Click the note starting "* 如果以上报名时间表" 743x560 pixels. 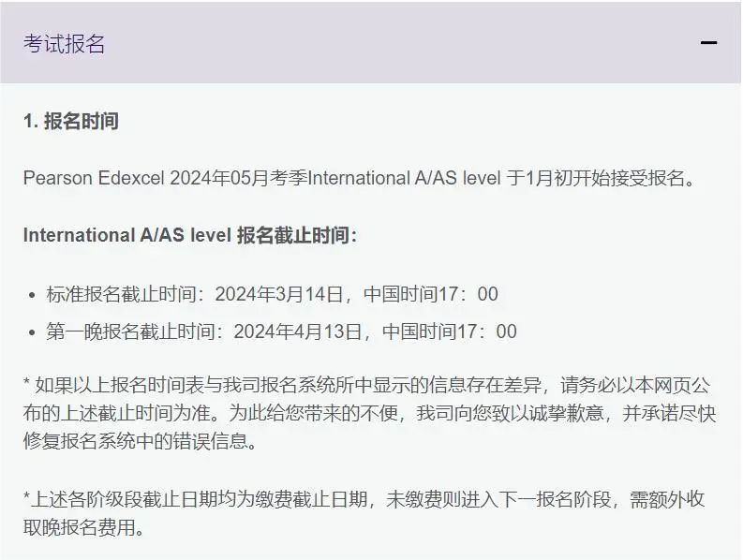click(x=366, y=386)
